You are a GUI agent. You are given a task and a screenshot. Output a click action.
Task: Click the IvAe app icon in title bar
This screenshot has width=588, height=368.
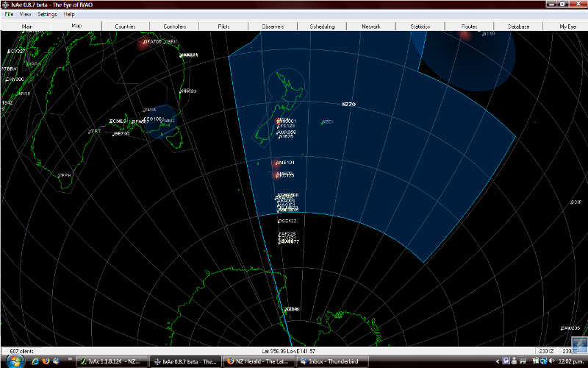pos(5,4)
